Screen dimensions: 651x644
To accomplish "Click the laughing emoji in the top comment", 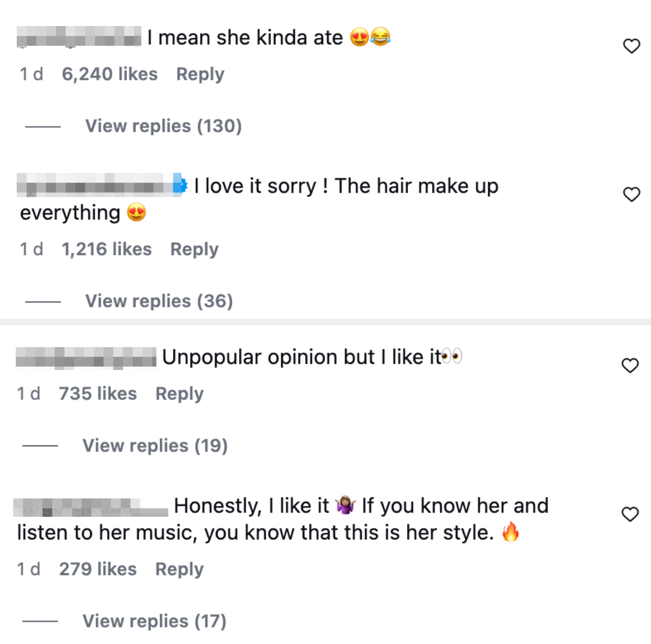I will click(x=381, y=37).
